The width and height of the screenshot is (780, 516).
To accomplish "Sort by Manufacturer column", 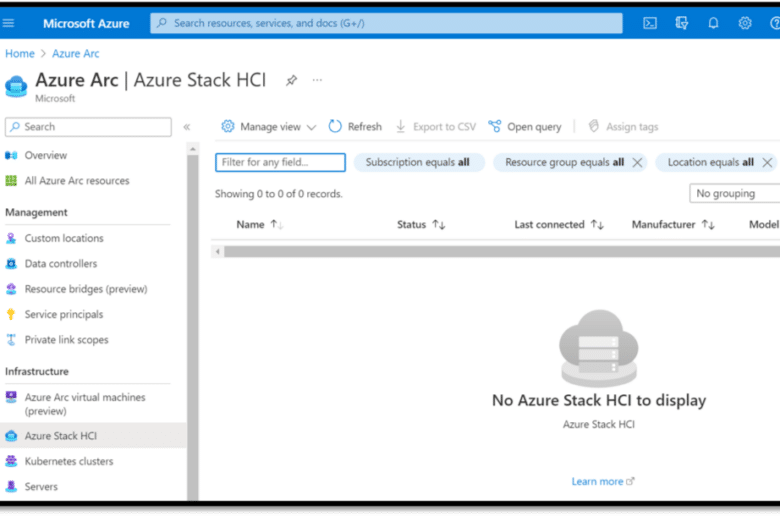I will tap(708, 225).
